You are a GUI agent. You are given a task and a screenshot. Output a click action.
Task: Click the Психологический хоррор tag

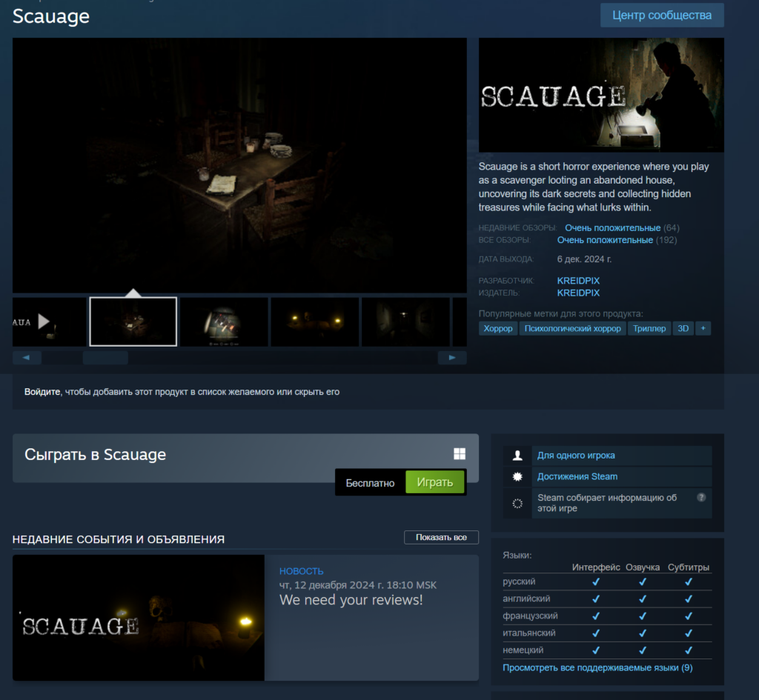click(573, 328)
